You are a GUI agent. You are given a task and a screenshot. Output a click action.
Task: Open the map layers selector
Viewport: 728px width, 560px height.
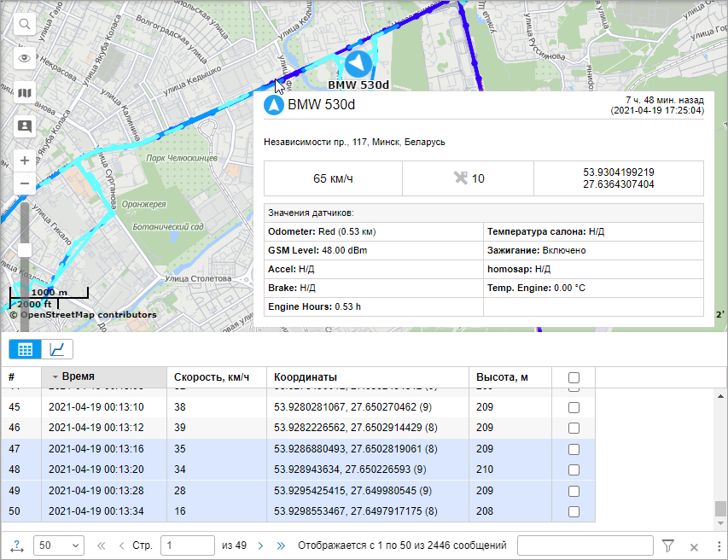pyautogui.click(x=25, y=93)
